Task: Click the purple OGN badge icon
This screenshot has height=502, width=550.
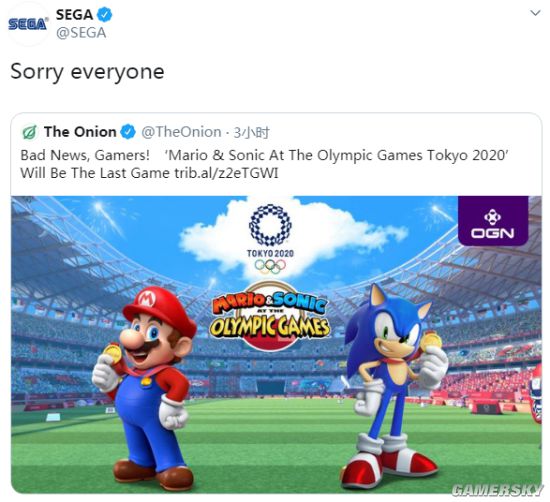Action: pyautogui.click(x=493, y=221)
